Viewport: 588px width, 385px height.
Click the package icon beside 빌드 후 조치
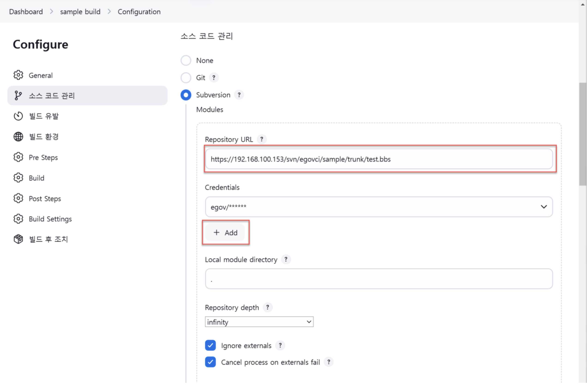tap(18, 240)
